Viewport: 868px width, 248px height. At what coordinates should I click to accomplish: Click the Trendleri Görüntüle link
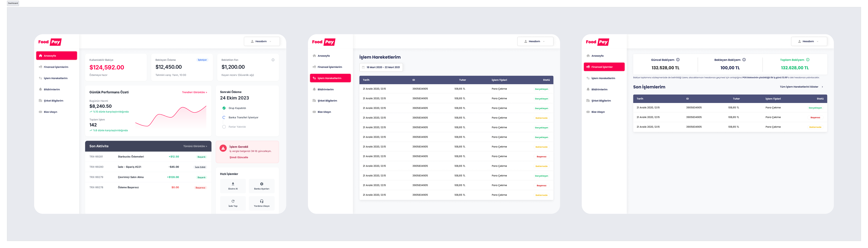(x=195, y=92)
